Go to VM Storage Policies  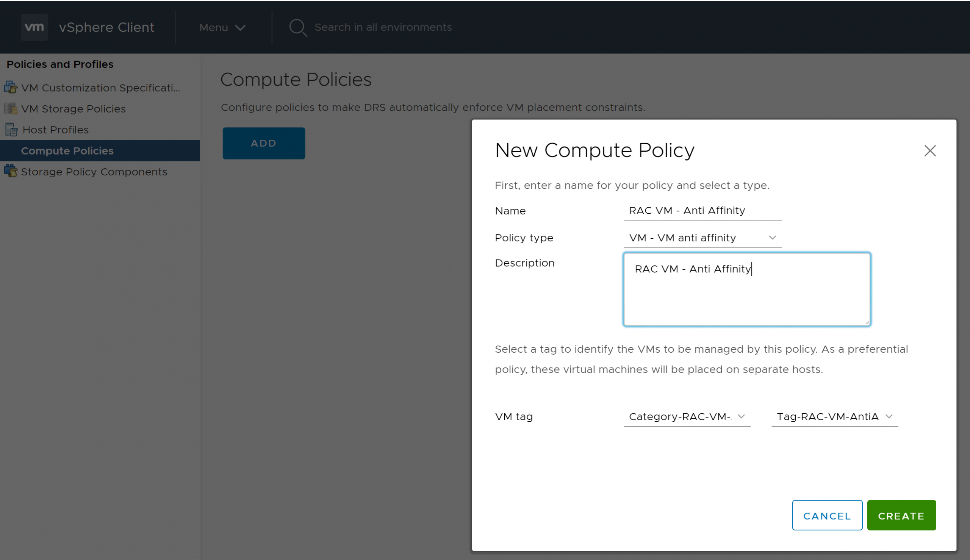click(x=74, y=109)
